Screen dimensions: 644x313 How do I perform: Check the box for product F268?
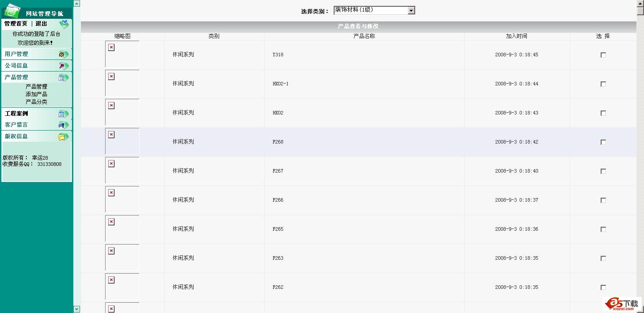pyautogui.click(x=603, y=142)
